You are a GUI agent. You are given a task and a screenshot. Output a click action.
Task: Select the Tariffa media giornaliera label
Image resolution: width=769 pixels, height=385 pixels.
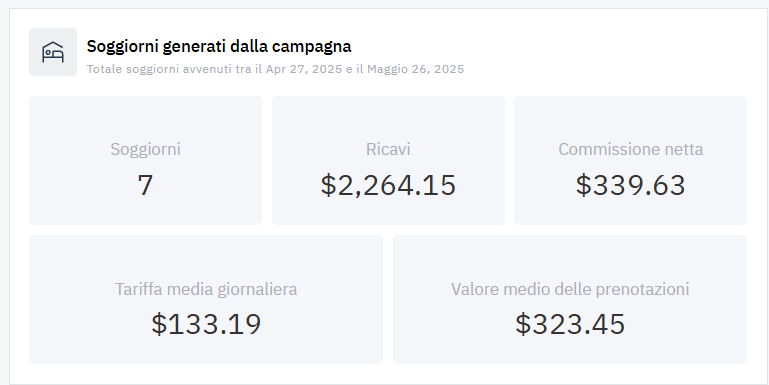pyautogui.click(x=206, y=289)
